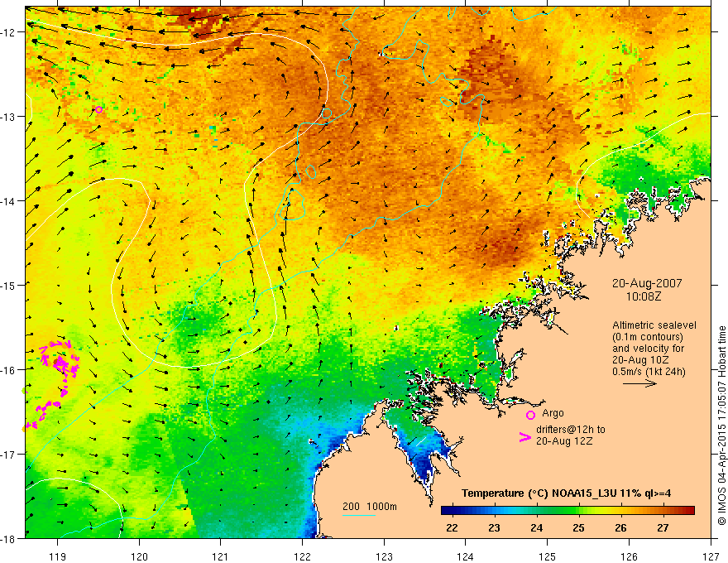This screenshot has width=728, height=563.
Task: Click the latitude axis label '-15'
Action: (9, 285)
